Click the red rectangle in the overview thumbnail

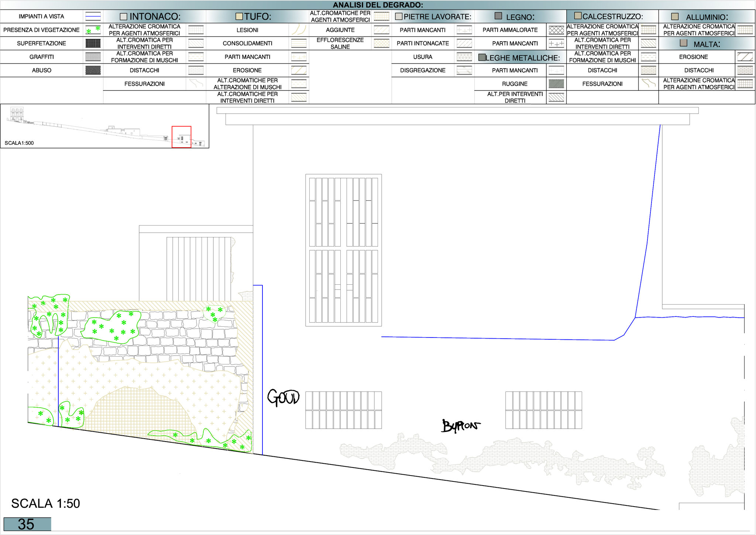[x=181, y=137]
